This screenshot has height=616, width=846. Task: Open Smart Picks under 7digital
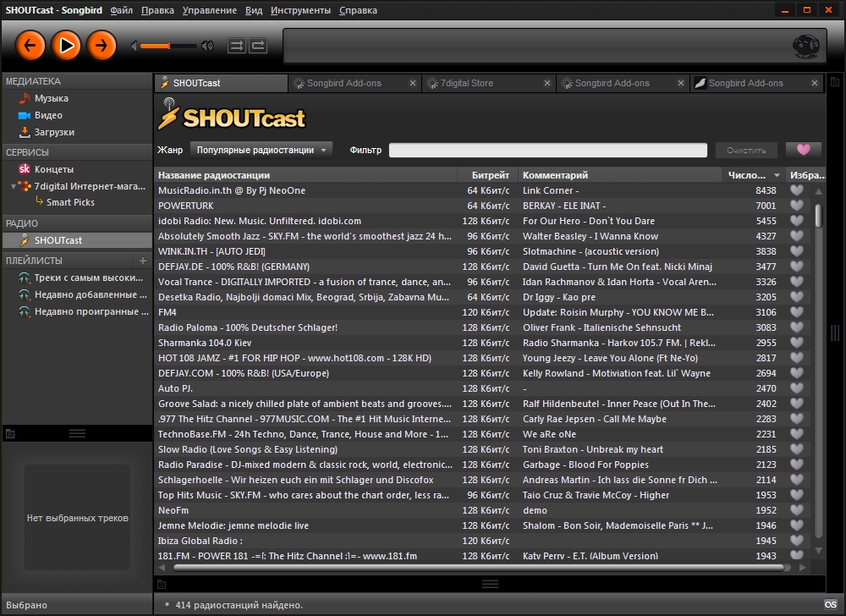click(70, 202)
